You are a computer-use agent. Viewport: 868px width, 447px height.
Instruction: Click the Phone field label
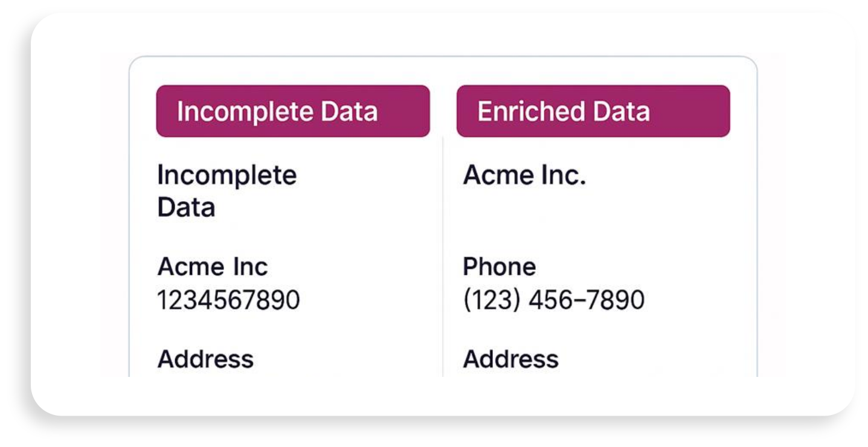[499, 266]
